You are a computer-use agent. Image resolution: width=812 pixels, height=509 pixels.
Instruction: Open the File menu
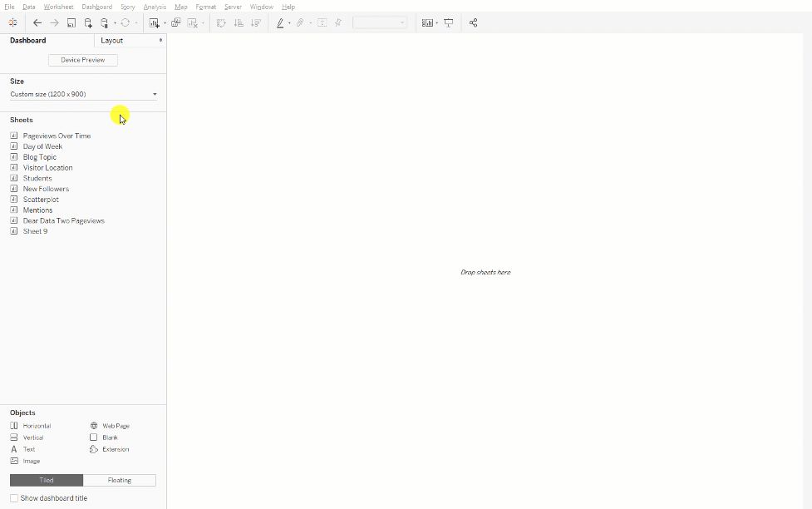9,7
